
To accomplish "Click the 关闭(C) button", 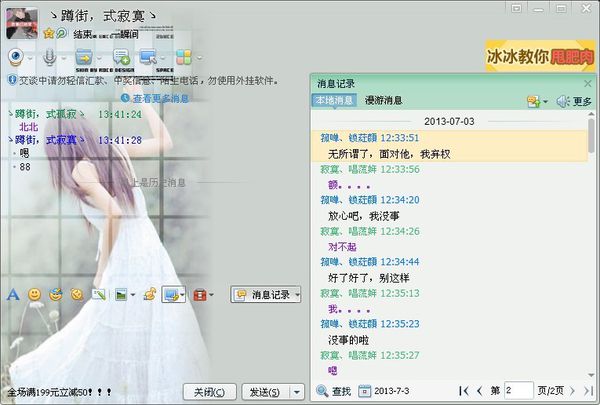I will point(209,392).
